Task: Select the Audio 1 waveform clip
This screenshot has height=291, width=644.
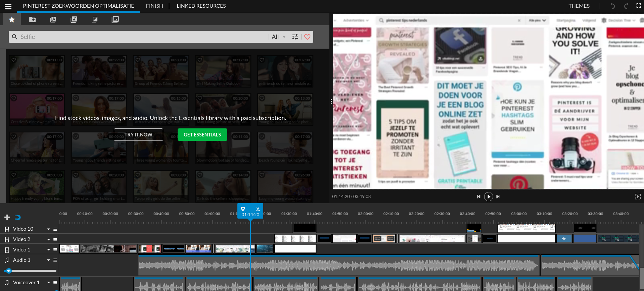Action: (339, 266)
